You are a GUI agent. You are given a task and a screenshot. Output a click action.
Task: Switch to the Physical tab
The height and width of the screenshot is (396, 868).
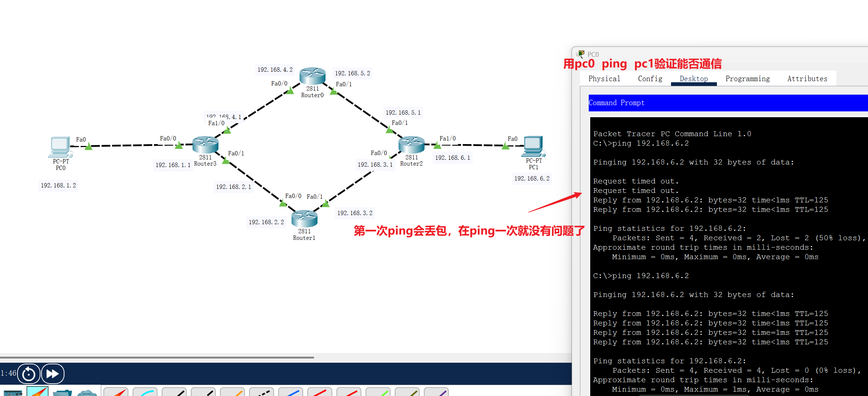604,79
